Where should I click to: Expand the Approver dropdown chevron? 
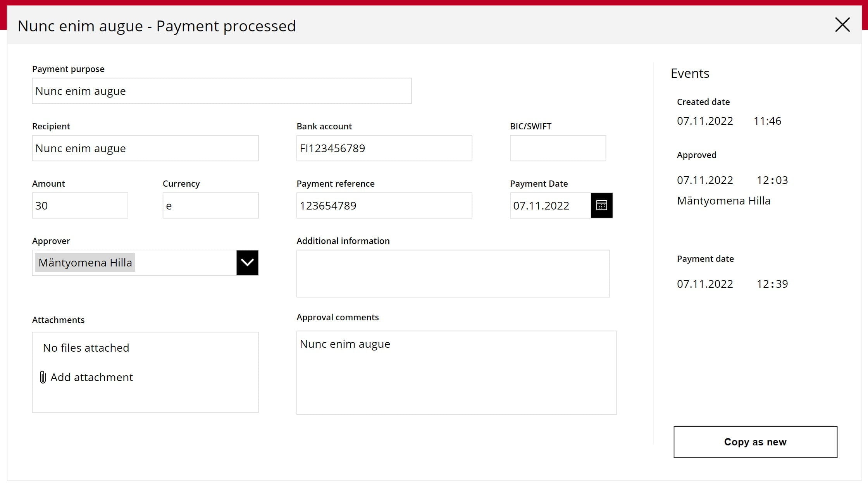(247, 263)
